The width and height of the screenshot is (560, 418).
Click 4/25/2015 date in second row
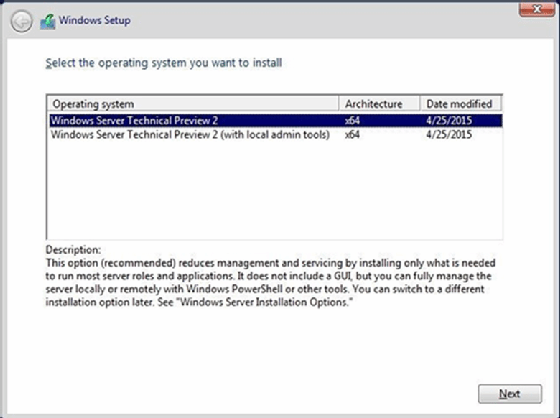[449, 135]
